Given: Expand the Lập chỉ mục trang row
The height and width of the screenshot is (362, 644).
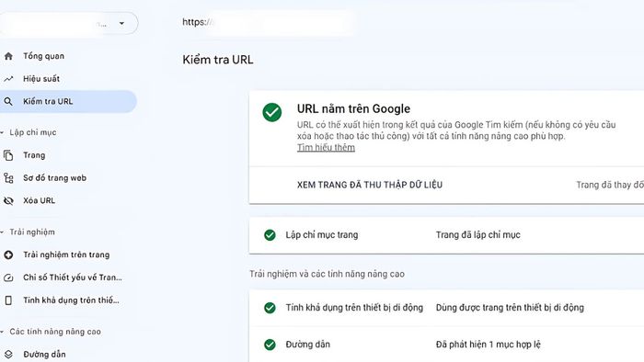Looking at the screenshot, I should point(446,235).
